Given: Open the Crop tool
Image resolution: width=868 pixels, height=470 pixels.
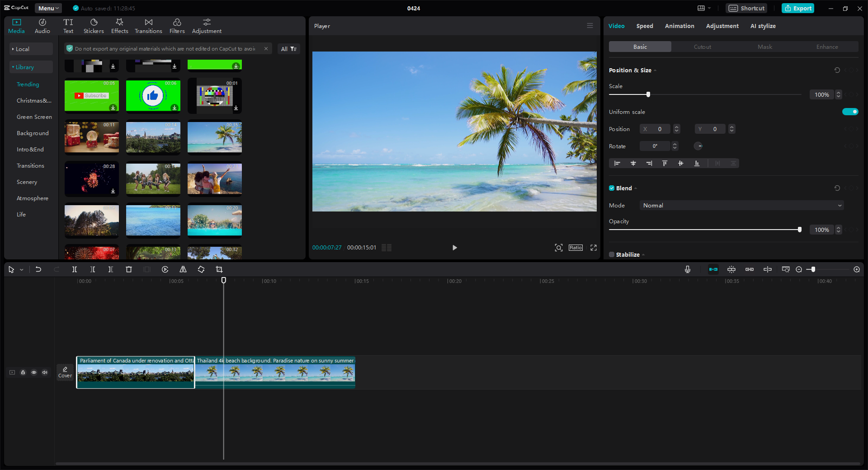Looking at the screenshot, I should pyautogui.click(x=219, y=269).
